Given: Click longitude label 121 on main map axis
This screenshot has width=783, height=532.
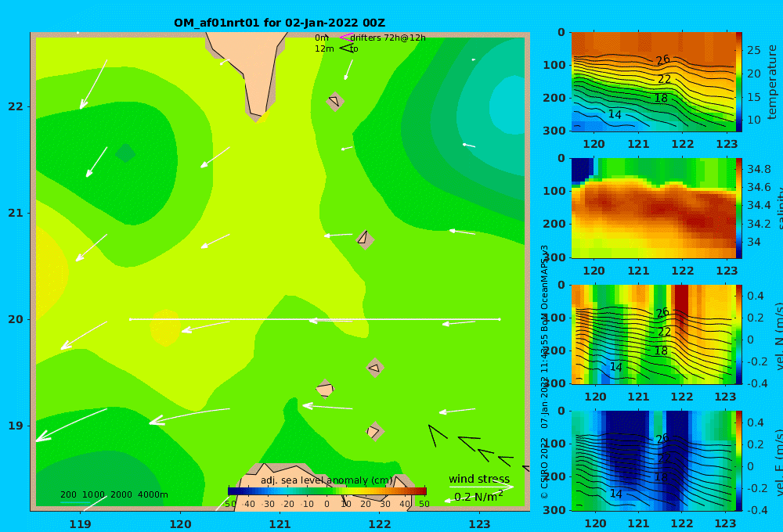Looking at the screenshot, I should [280, 524].
